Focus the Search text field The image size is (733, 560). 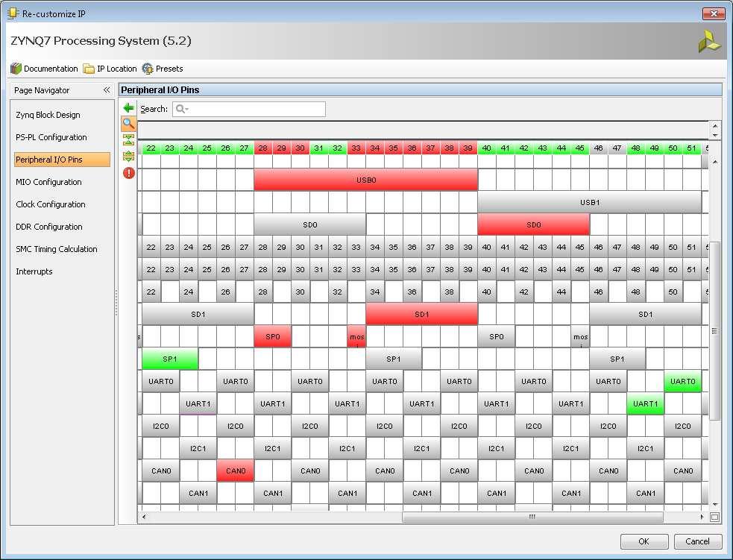click(x=249, y=110)
